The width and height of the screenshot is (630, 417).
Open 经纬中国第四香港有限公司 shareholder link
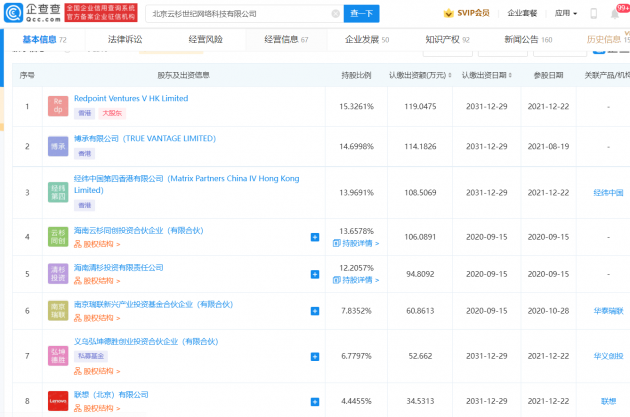tap(186, 184)
